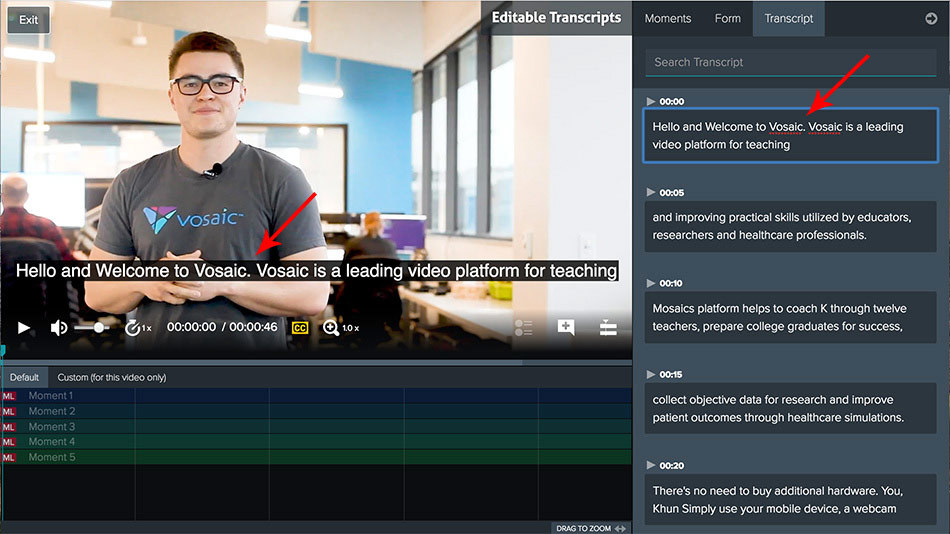The width and height of the screenshot is (950, 534).
Task: Click the video seek progress bar
Action: (316, 362)
